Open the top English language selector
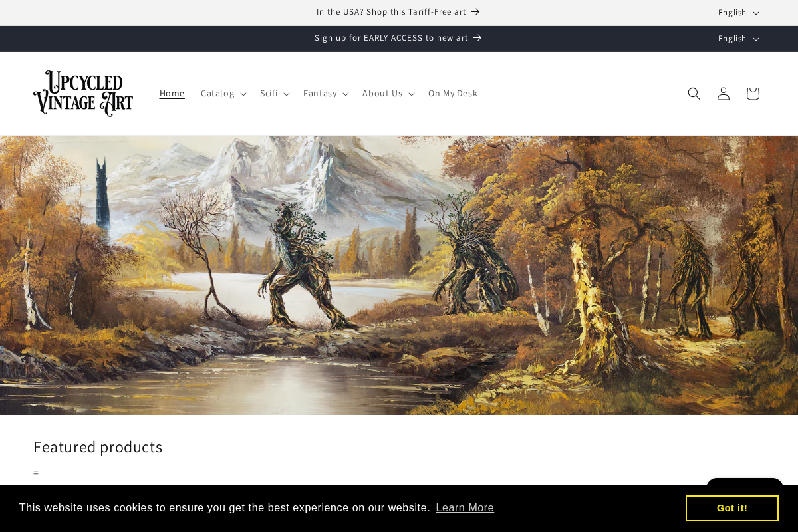798x532 pixels. [737, 12]
